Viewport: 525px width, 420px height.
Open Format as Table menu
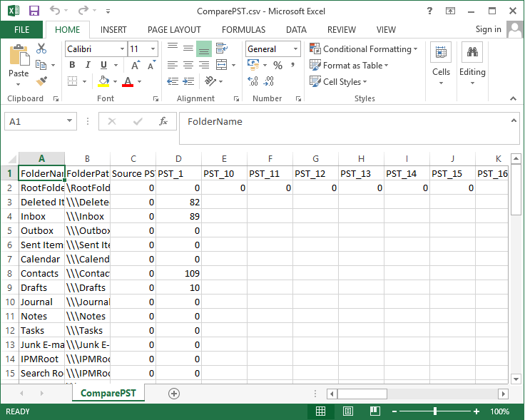click(x=349, y=66)
